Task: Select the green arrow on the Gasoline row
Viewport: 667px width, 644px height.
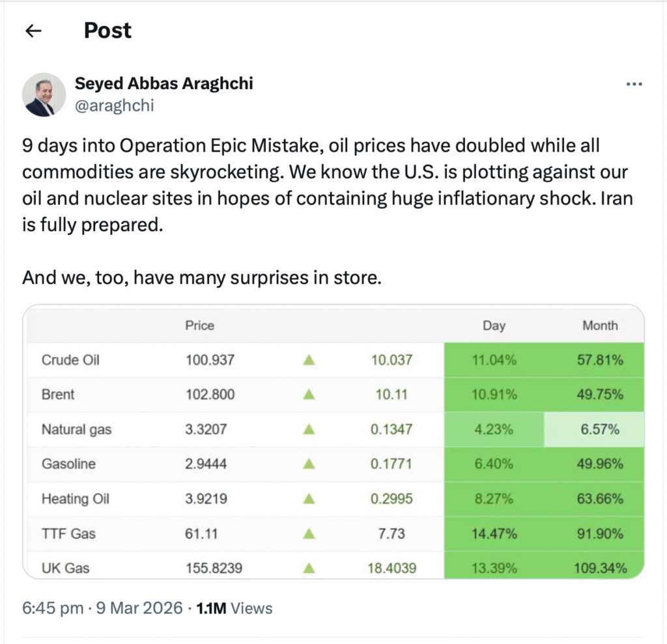Action: click(x=308, y=464)
